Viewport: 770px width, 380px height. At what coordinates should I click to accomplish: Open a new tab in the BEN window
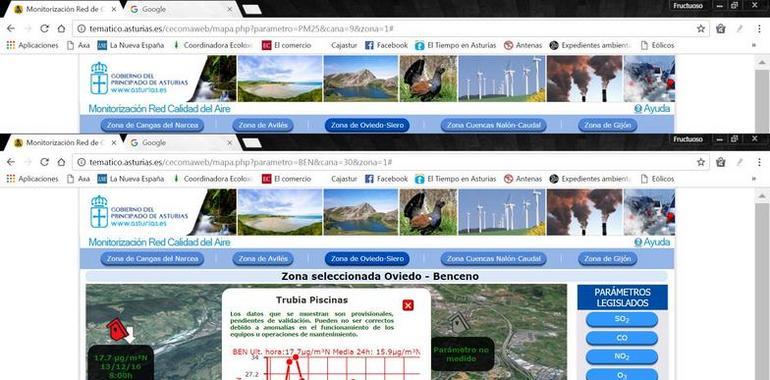[x=252, y=143]
